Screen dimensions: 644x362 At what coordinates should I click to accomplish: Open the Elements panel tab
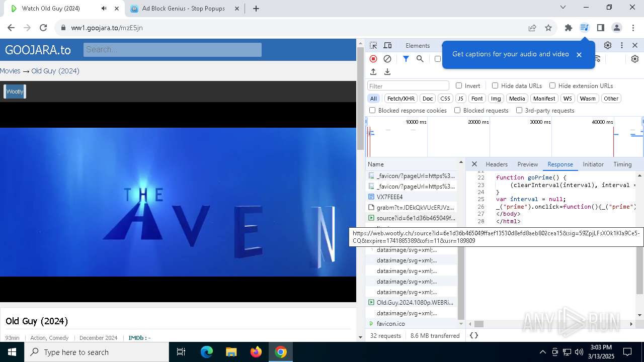tap(418, 45)
